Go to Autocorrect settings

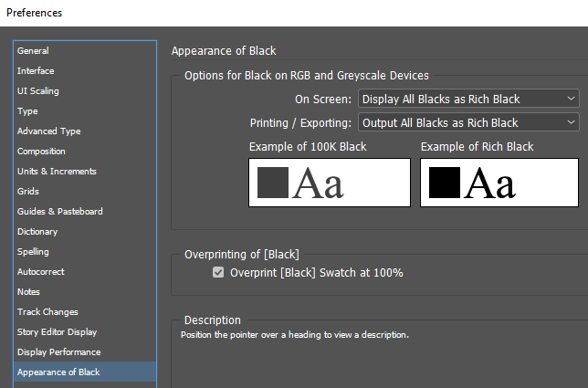tap(40, 272)
